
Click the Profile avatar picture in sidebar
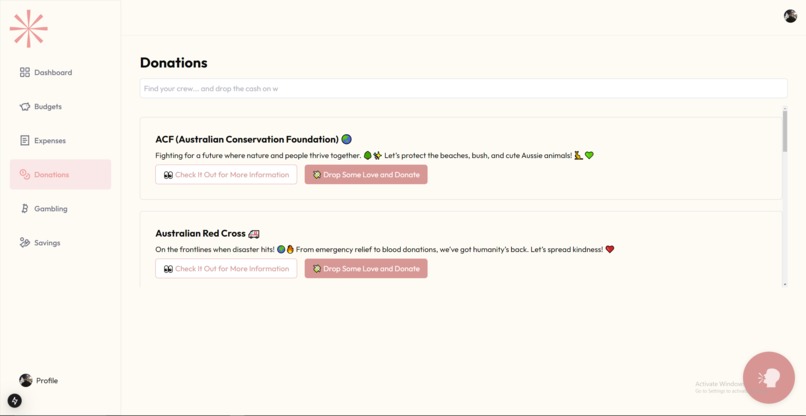(26, 381)
